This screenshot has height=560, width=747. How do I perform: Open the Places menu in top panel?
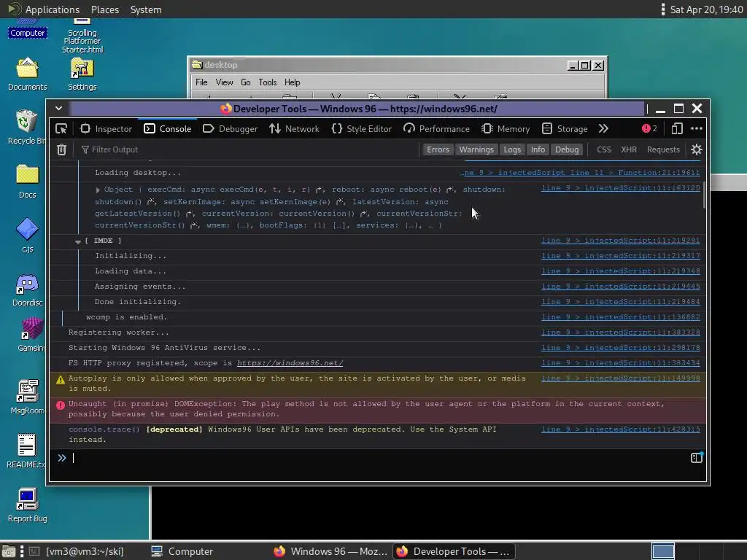tap(105, 9)
